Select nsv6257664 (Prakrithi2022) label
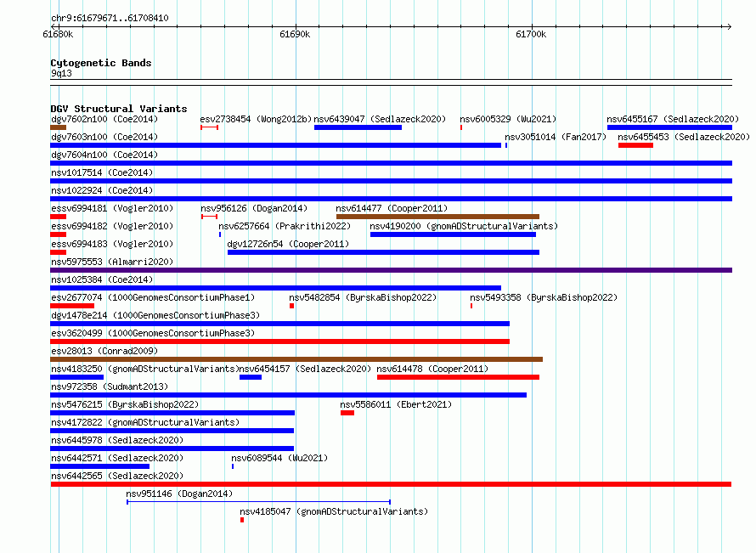The width and height of the screenshot is (756, 553). [285, 226]
